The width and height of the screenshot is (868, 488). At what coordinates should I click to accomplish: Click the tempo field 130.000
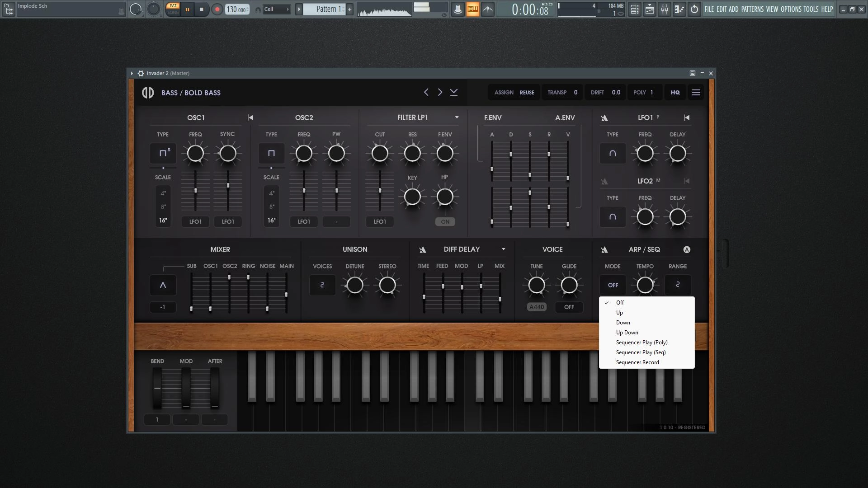pyautogui.click(x=237, y=9)
